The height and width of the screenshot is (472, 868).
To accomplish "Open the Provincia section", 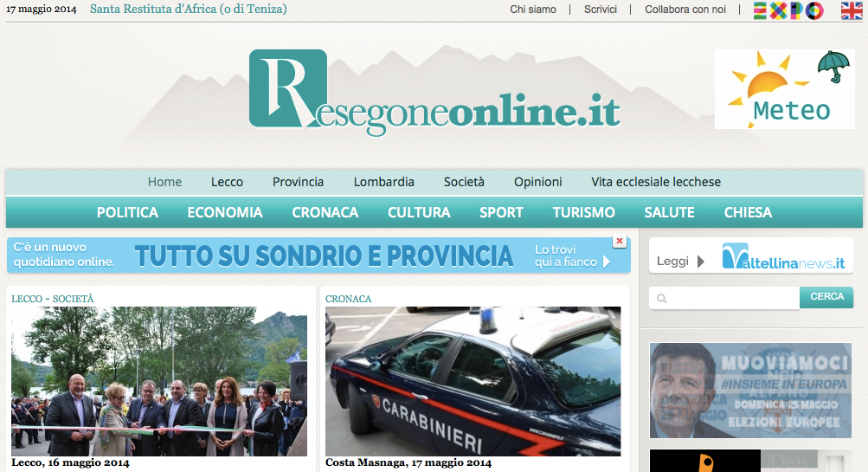I will click(298, 182).
